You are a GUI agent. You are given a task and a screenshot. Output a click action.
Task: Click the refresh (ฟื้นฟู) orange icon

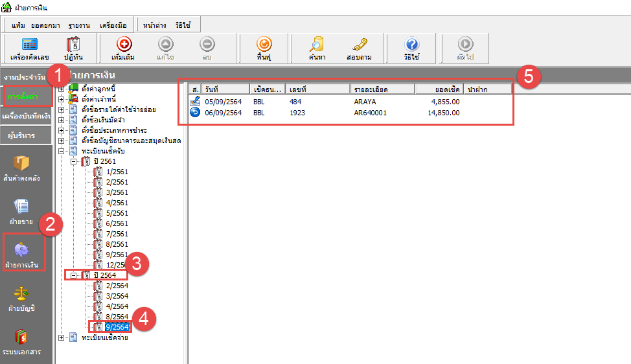pos(263,49)
